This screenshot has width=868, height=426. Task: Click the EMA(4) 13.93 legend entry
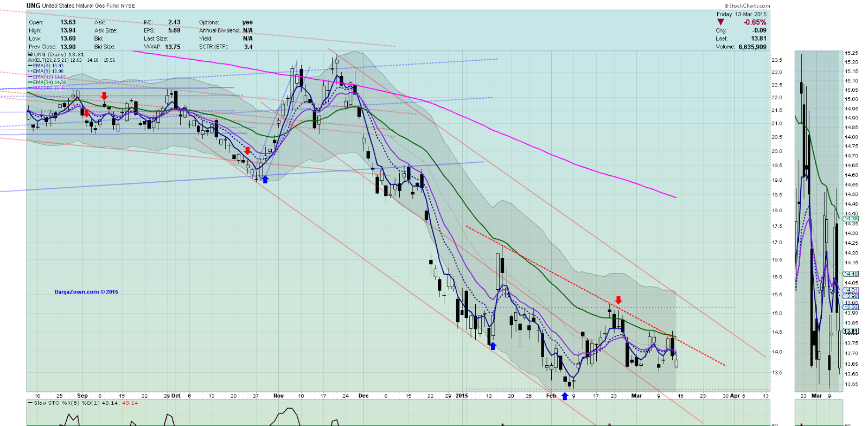(x=48, y=66)
